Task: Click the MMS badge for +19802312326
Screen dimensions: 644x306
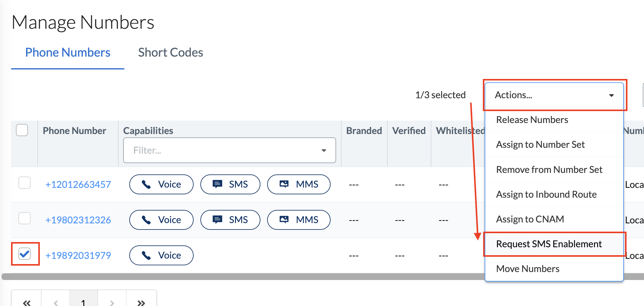Action: pos(299,220)
